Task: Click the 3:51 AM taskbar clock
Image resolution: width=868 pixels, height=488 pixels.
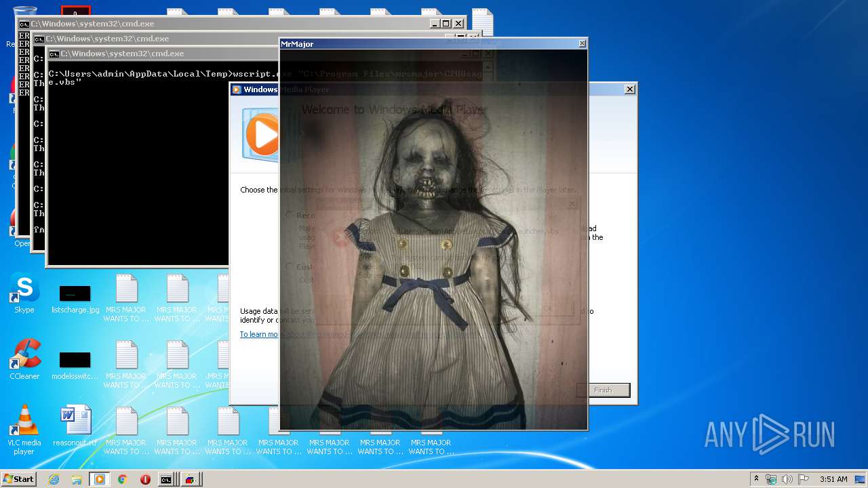Action: click(x=833, y=479)
